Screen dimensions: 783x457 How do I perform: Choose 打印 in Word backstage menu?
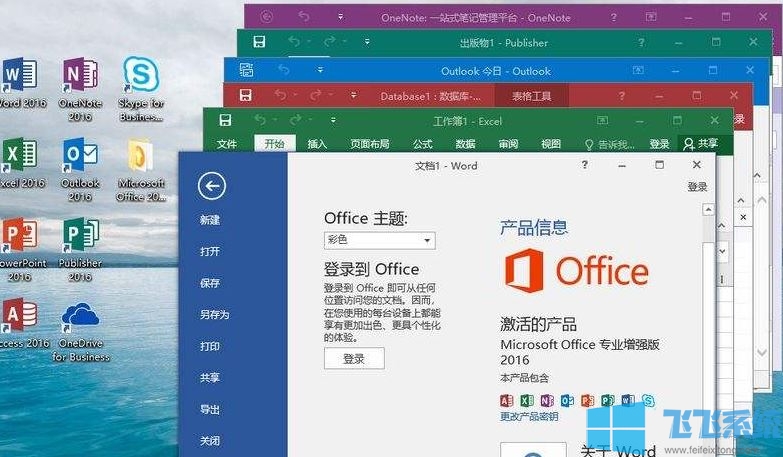210,346
